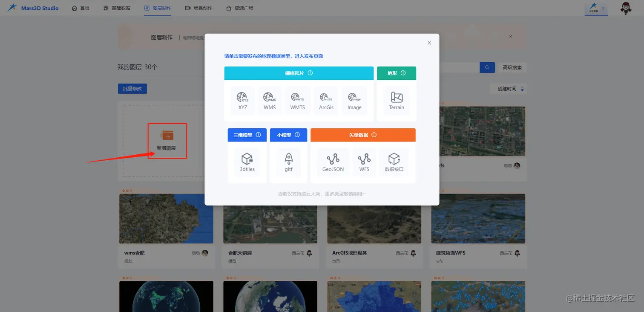This screenshot has height=312, width=644.
Task: Close the data type selection dialog
Action: point(429,43)
